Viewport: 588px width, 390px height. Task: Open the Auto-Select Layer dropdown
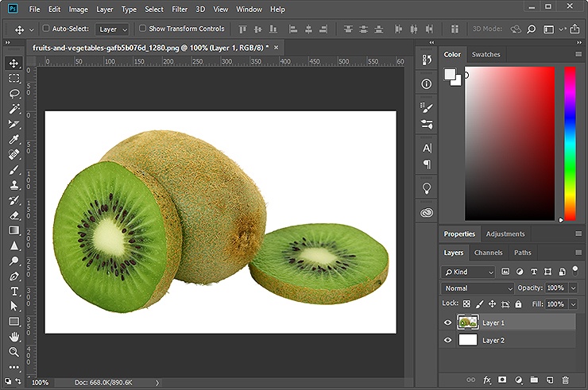point(112,29)
